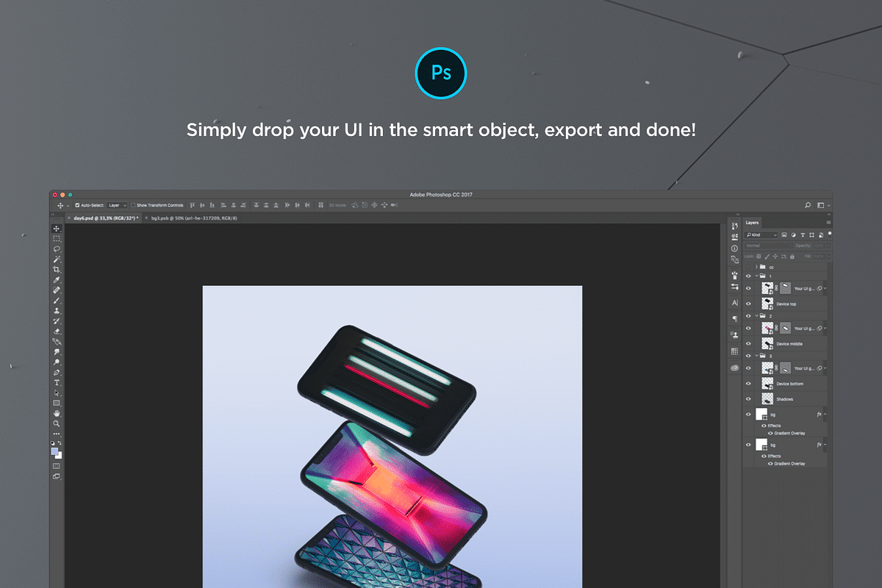The image size is (882, 588).
Task: Expand the cc layer group
Action: (756, 266)
